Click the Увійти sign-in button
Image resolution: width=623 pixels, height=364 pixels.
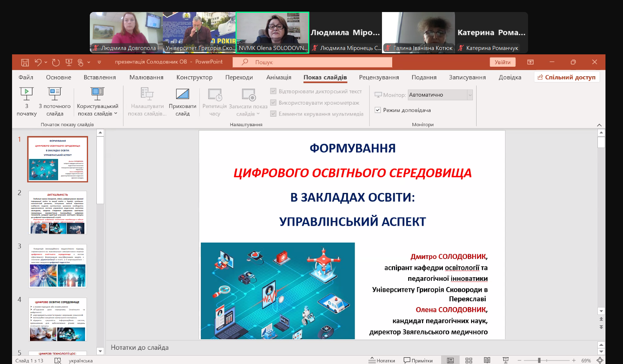pyautogui.click(x=502, y=62)
